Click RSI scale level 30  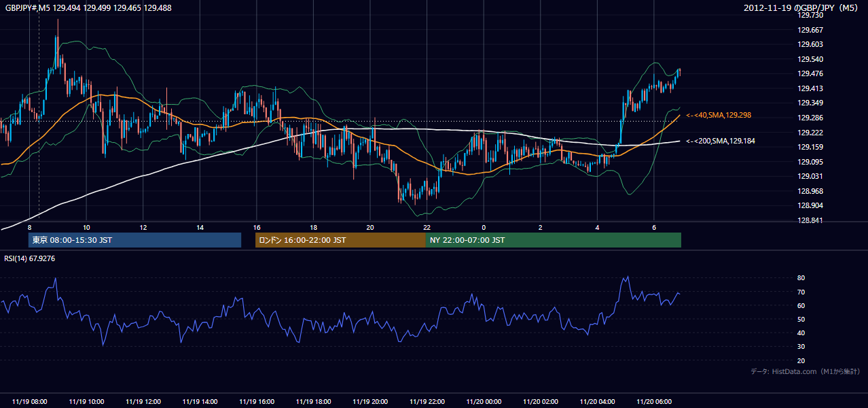point(801,347)
